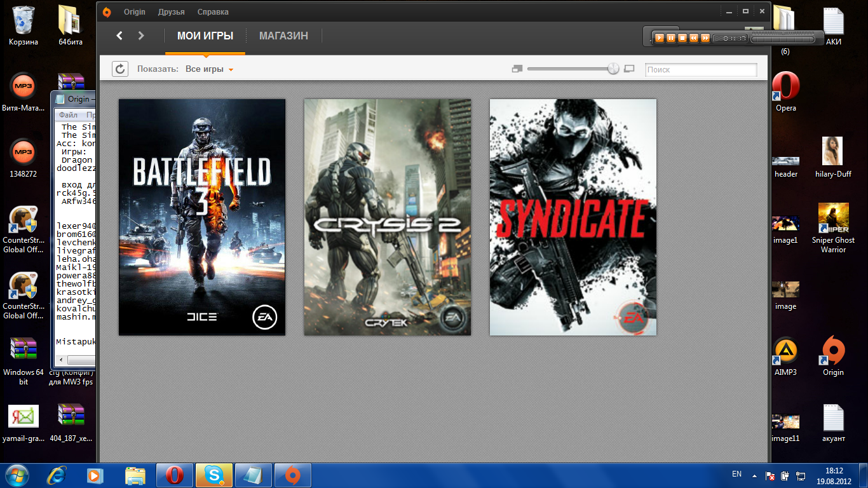Viewport: 868px width, 488px height.
Task: Click the Show desktop button
Action: 864,475
